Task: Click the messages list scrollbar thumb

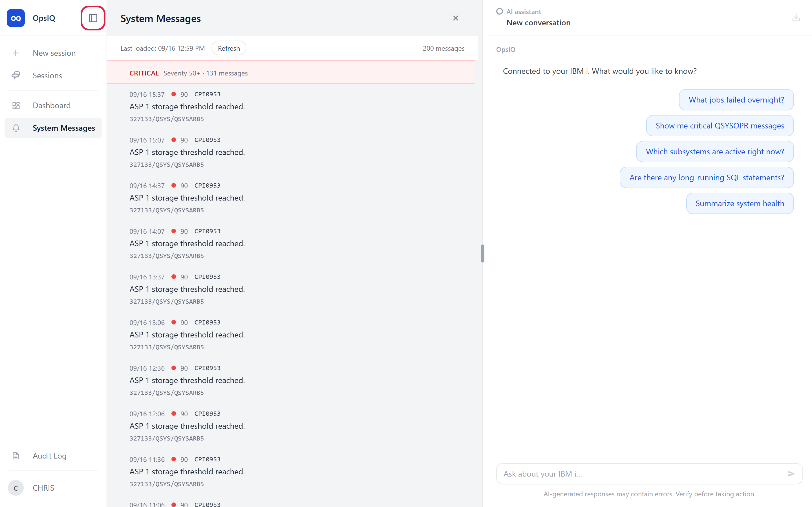Action: click(482, 253)
